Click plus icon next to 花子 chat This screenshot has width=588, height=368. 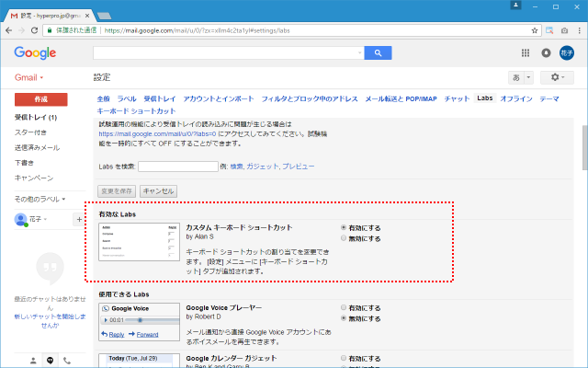[79, 219]
